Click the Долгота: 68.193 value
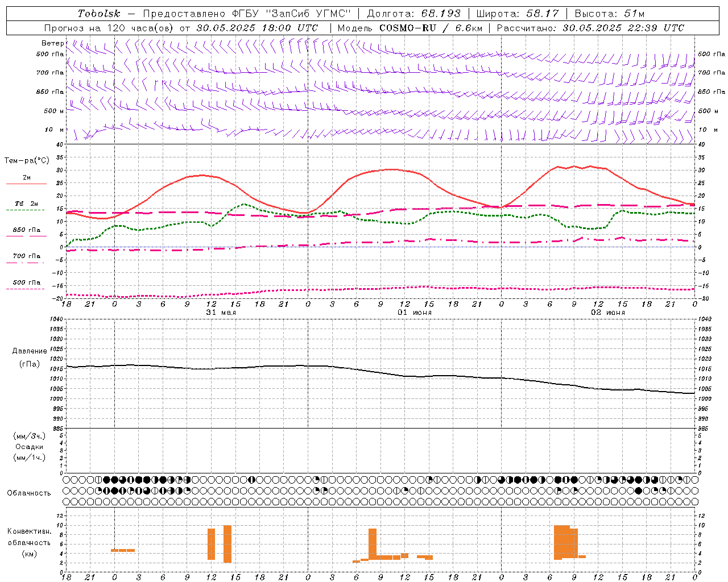Image resolution: width=728 pixels, height=582 pixels. click(x=414, y=14)
